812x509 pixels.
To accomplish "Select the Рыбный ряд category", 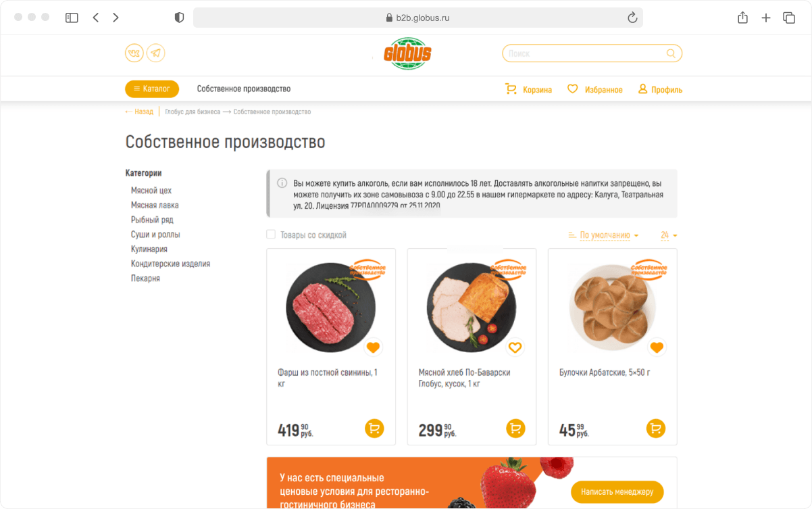I will 152,220.
